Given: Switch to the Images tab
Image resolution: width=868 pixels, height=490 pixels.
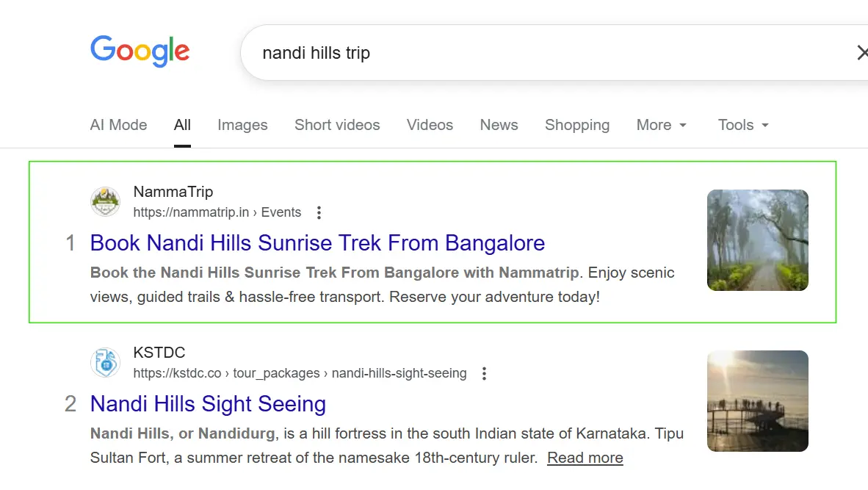Looking at the screenshot, I should pos(242,125).
